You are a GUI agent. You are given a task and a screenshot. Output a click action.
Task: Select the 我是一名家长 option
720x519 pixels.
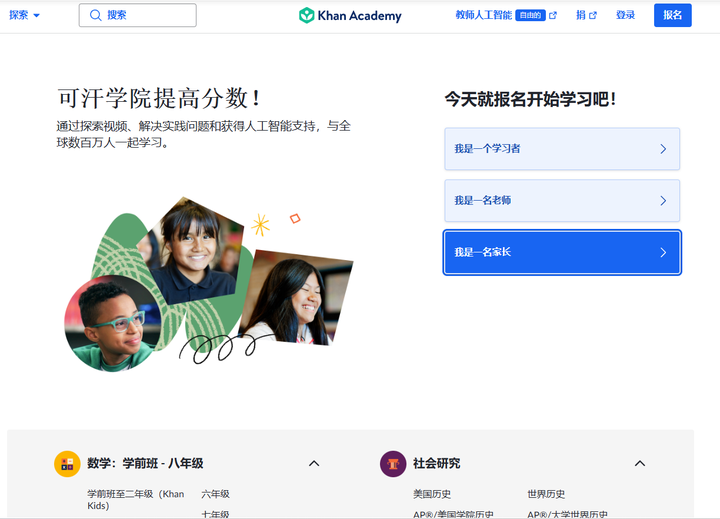pos(562,252)
